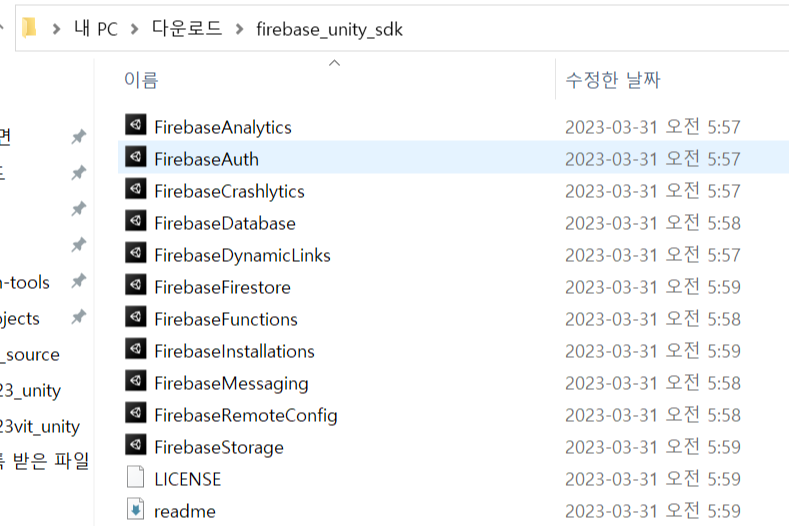The image size is (789, 526).
Task: Select the FirebaseFunctions file name
Action: pyautogui.click(x=226, y=319)
